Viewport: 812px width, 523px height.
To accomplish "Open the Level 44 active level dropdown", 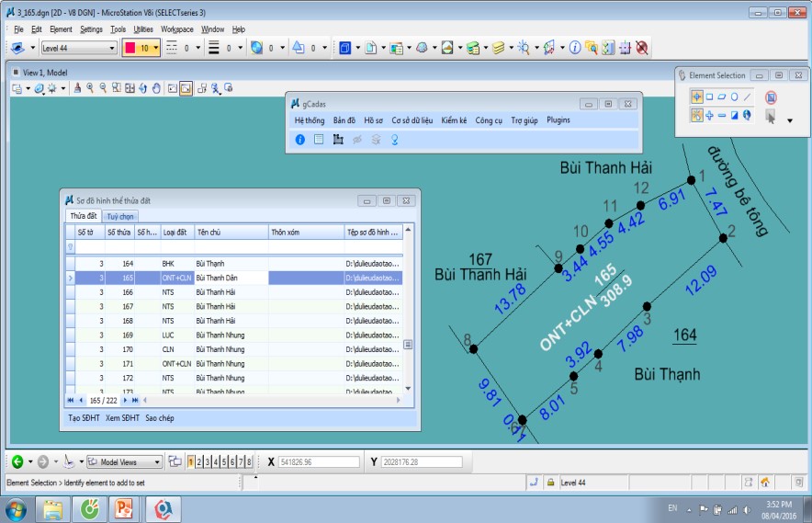I will pyautogui.click(x=113, y=48).
